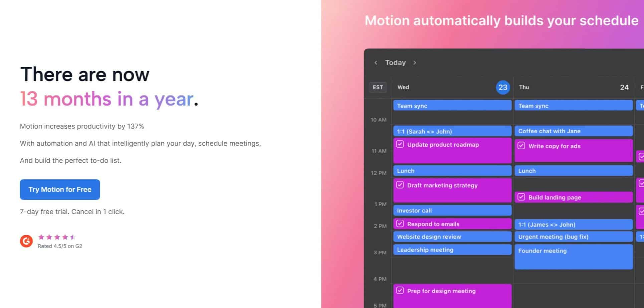Click the checkmark icon on Build landing page
644x308 pixels.
coord(522,197)
